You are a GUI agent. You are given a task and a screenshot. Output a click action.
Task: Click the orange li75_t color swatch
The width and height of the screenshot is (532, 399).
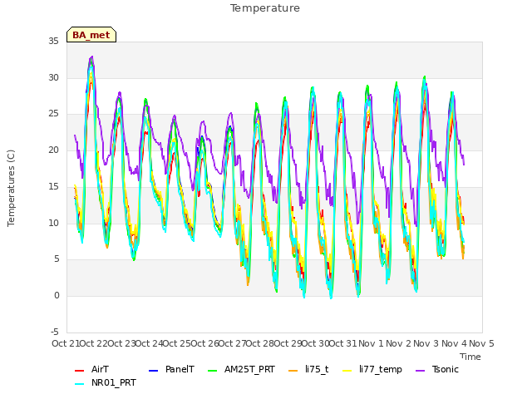pos(293,370)
